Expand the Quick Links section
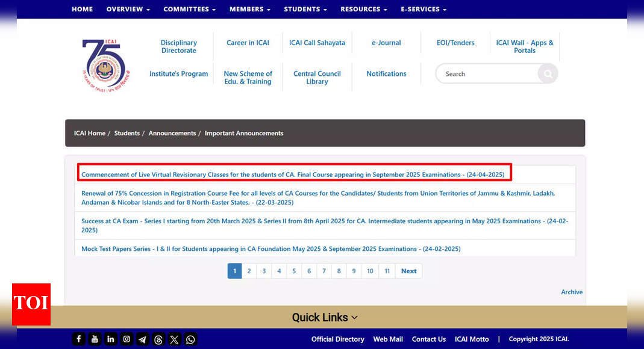The width and height of the screenshot is (644, 349). [x=325, y=318]
